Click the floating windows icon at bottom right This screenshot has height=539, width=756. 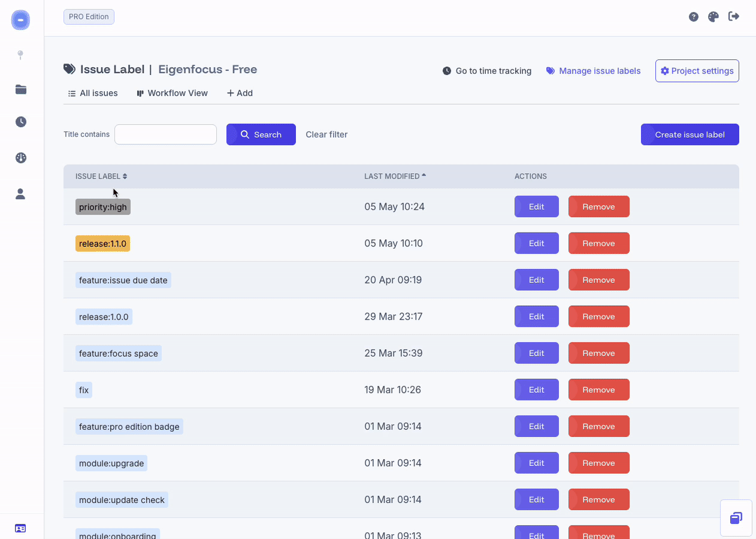pos(736,518)
